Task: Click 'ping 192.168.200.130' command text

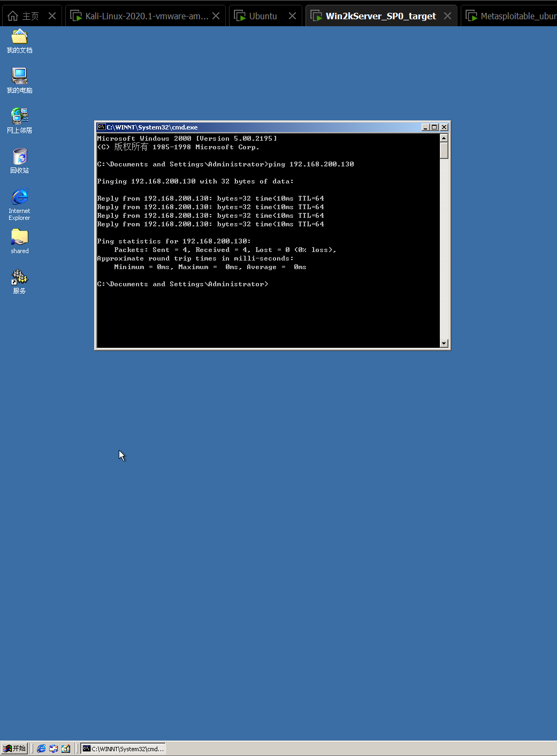Action: [x=311, y=164]
